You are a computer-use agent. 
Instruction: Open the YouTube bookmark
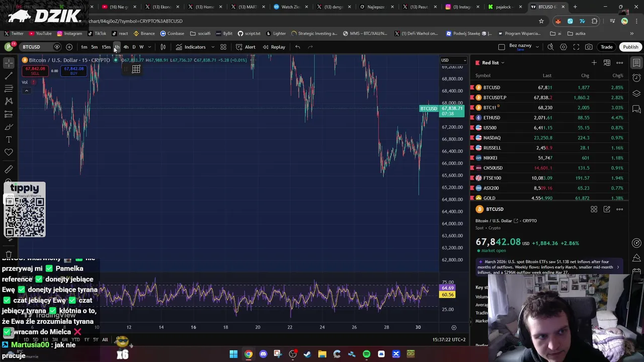(40, 34)
